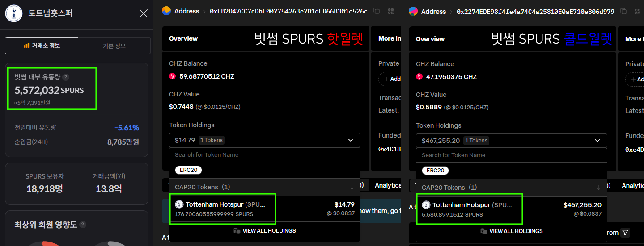Click the 18,918명 SPURS holders count

(x=44, y=189)
